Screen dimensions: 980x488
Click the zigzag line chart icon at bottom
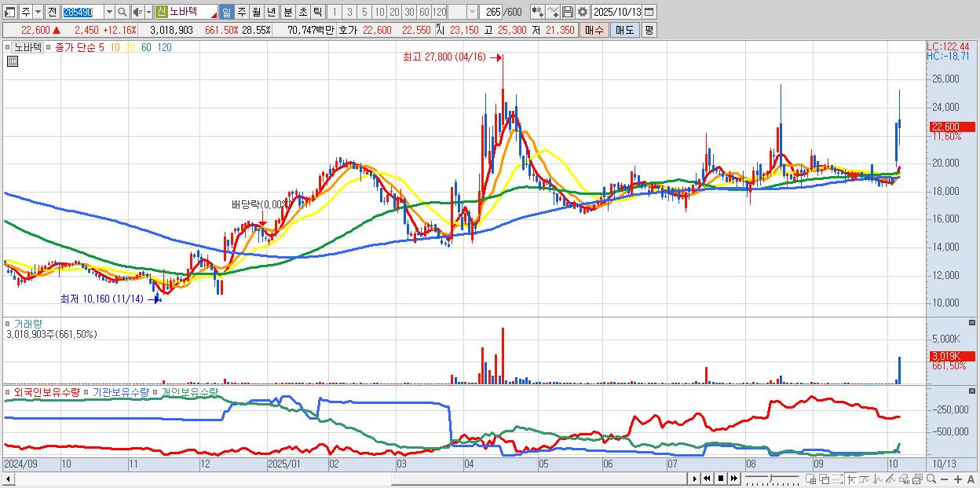coord(878,479)
